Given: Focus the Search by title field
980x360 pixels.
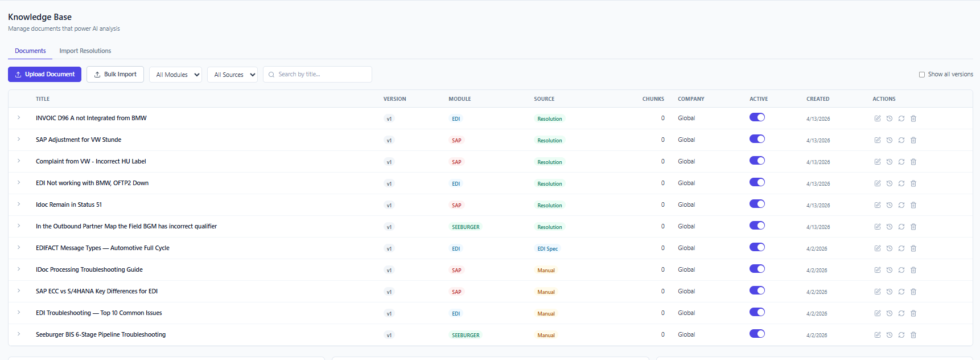Looking at the screenshot, I should click(318, 74).
